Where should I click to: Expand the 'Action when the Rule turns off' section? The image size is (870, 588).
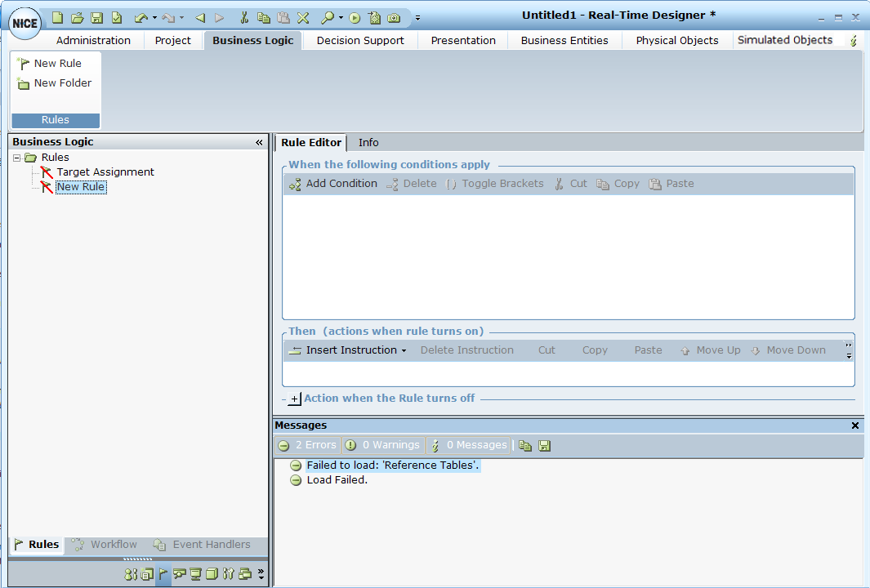[x=295, y=399]
